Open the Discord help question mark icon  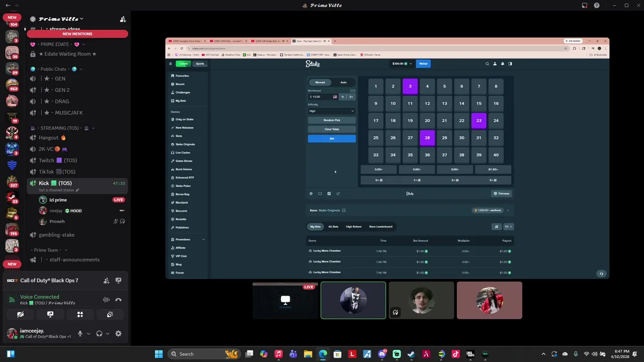coord(597,6)
